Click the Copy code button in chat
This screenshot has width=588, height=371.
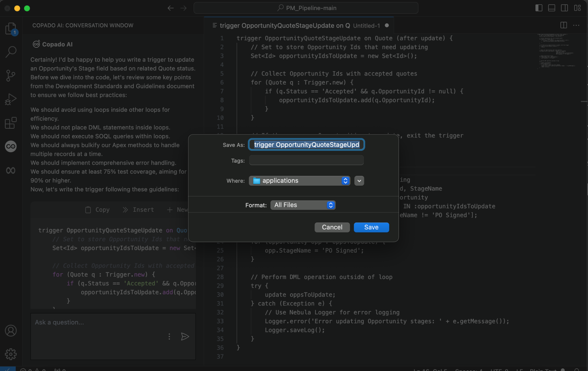98,210
